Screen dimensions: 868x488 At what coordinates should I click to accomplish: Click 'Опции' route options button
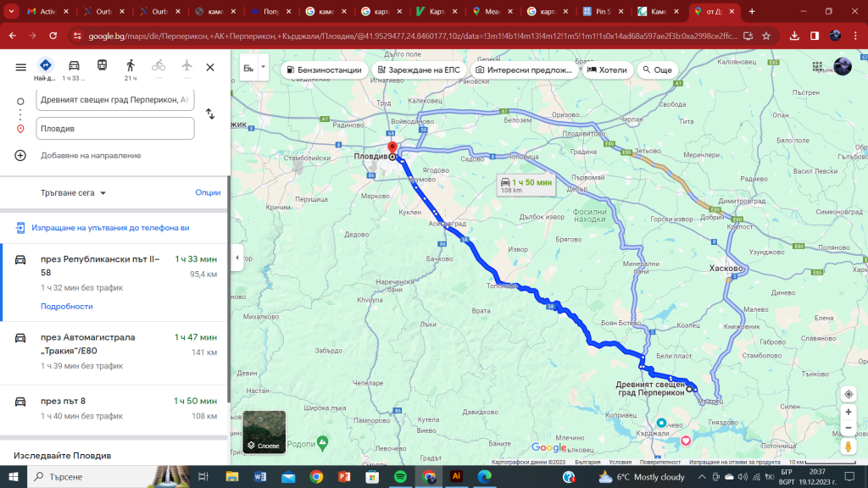click(208, 193)
